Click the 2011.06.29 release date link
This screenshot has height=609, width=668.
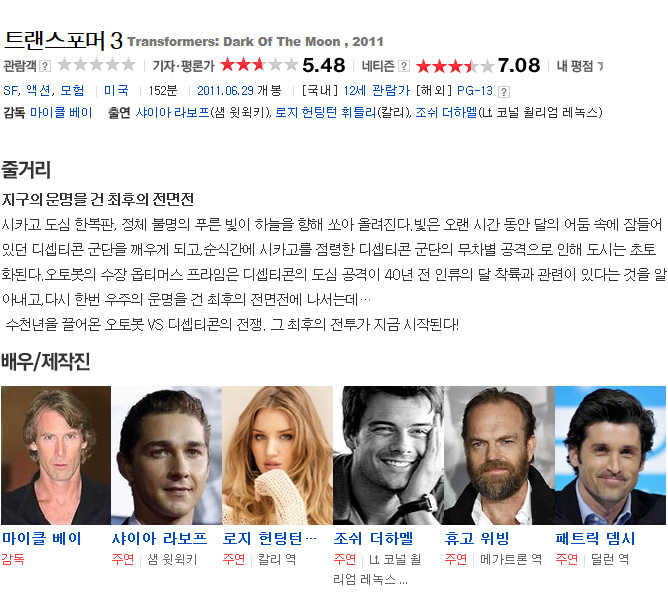pyautogui.click(x=225, y=91)
